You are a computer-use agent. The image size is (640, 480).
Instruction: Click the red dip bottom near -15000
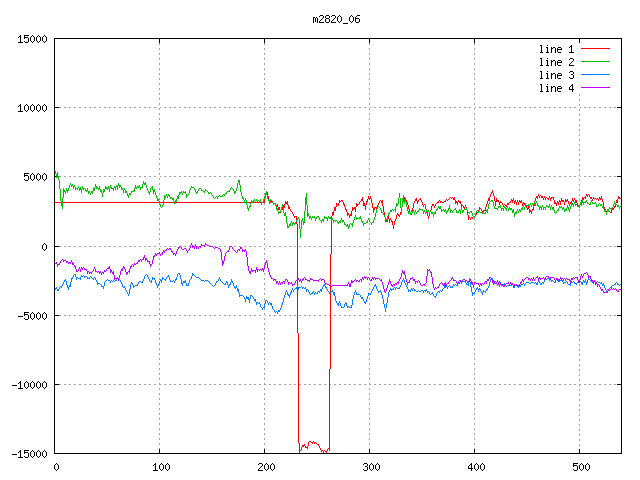313,443
